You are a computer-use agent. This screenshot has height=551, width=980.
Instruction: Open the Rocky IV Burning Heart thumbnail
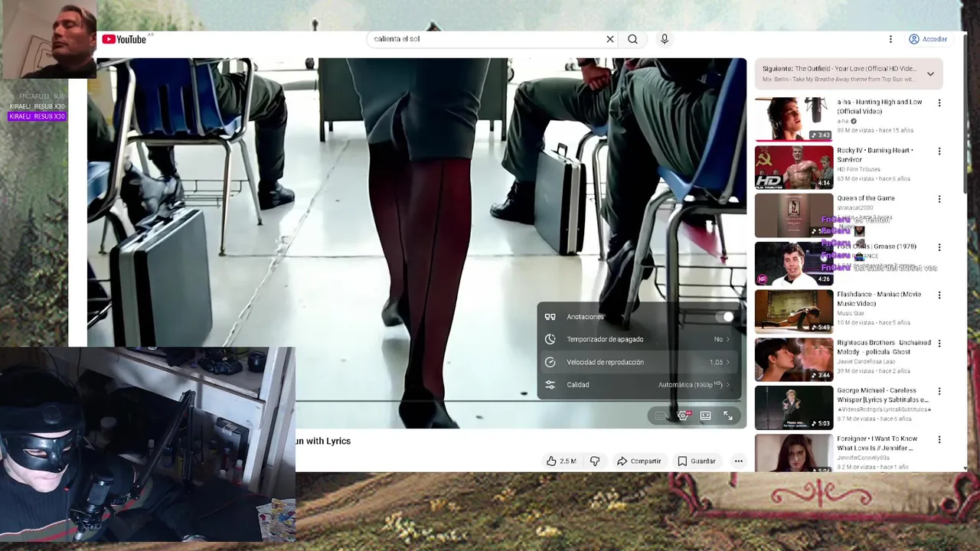(x=794, y=167)
